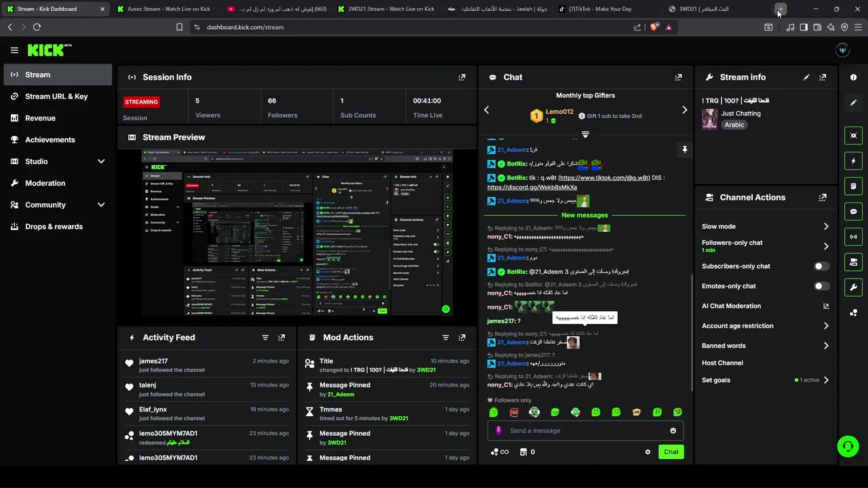The height and width of the screenshot is (488, 868).
Task: Click the Arabic language tag
Action: coord(734,125)
